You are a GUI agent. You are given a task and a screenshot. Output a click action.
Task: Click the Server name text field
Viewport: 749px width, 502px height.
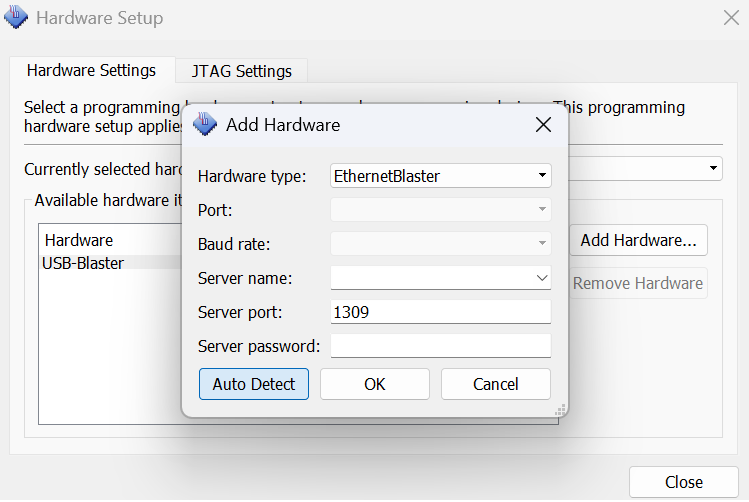coord(430,278)
